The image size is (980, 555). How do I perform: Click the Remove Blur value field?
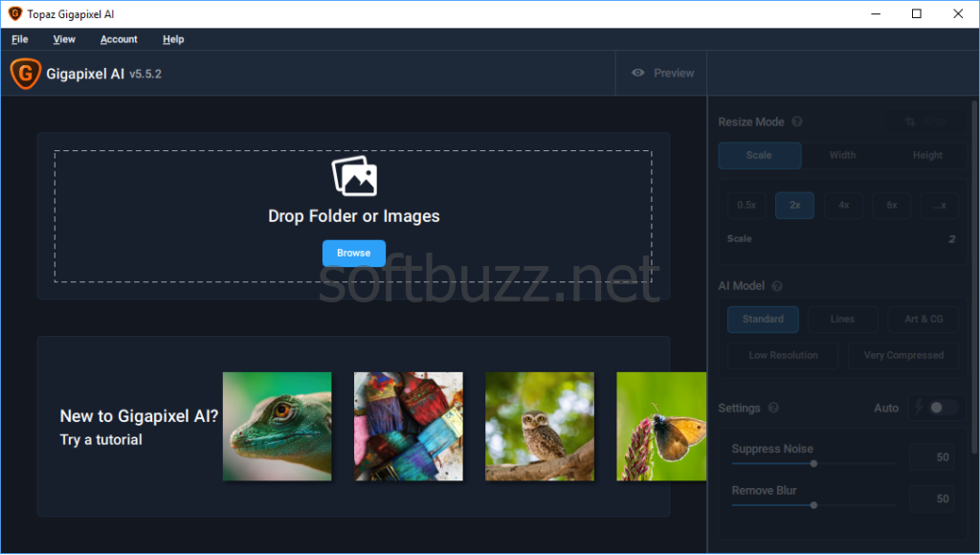[932, 499]
